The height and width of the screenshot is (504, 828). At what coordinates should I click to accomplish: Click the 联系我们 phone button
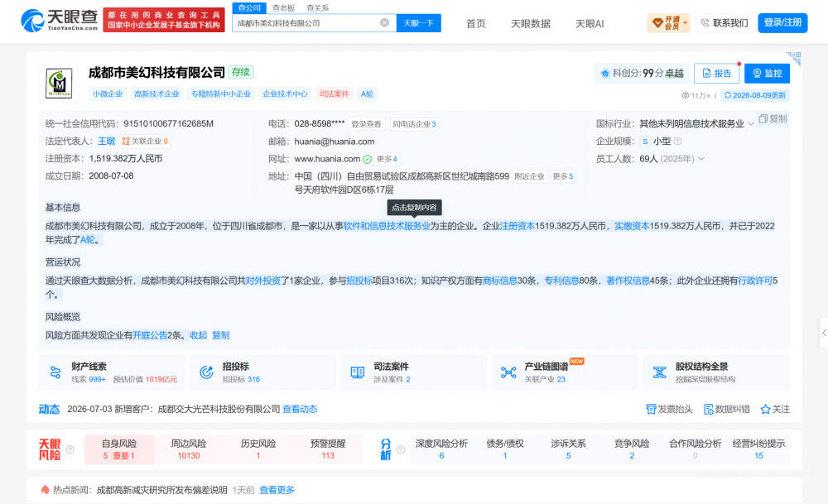tap(724, 23)
